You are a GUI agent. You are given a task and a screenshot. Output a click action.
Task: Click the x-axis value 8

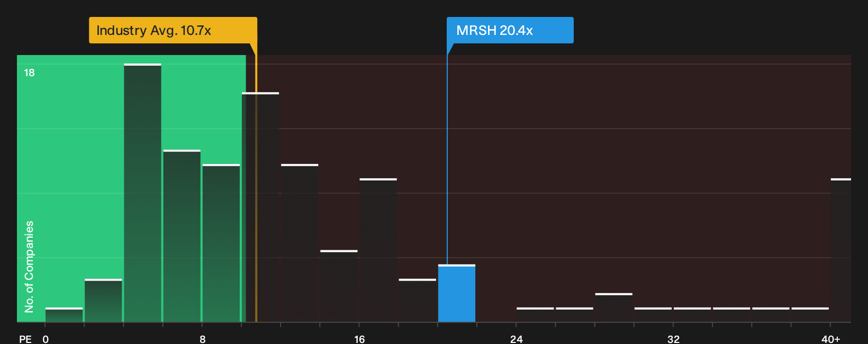pos(203,339)
